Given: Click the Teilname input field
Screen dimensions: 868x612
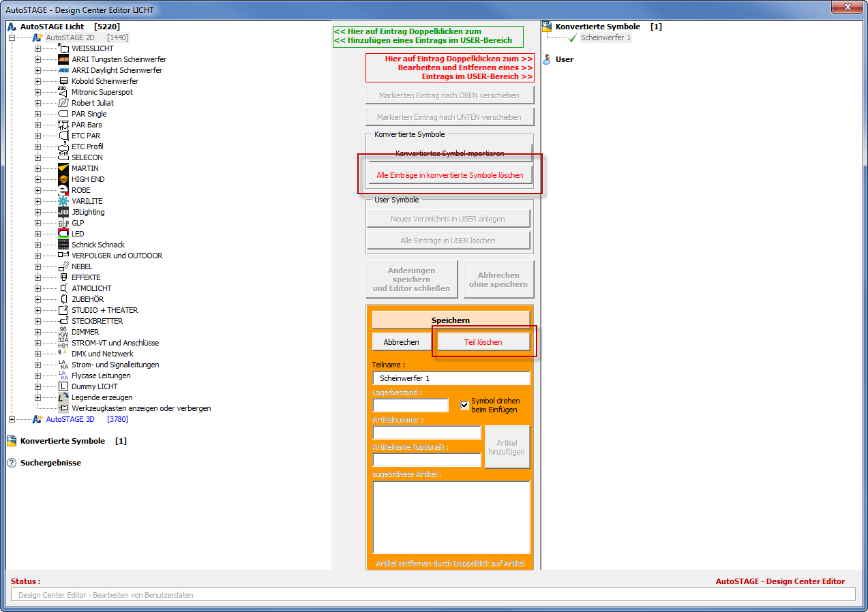Looking at the screenshot, I should (451, 378).
